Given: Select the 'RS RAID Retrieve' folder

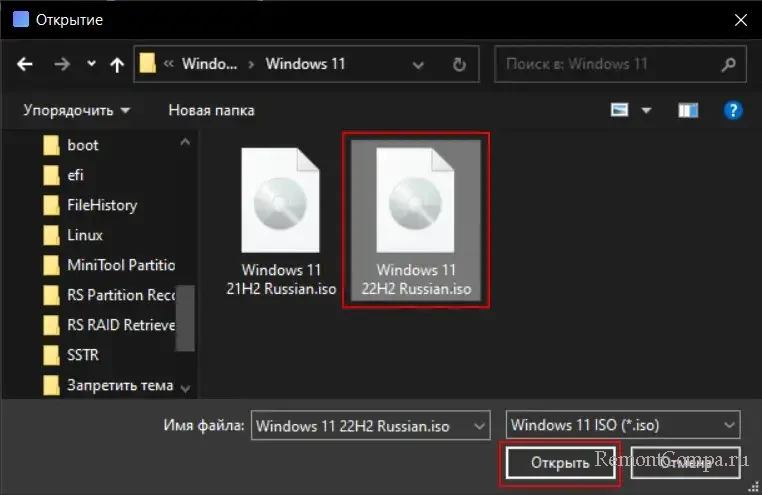Looking at the screenshot, I should (109, 325).
